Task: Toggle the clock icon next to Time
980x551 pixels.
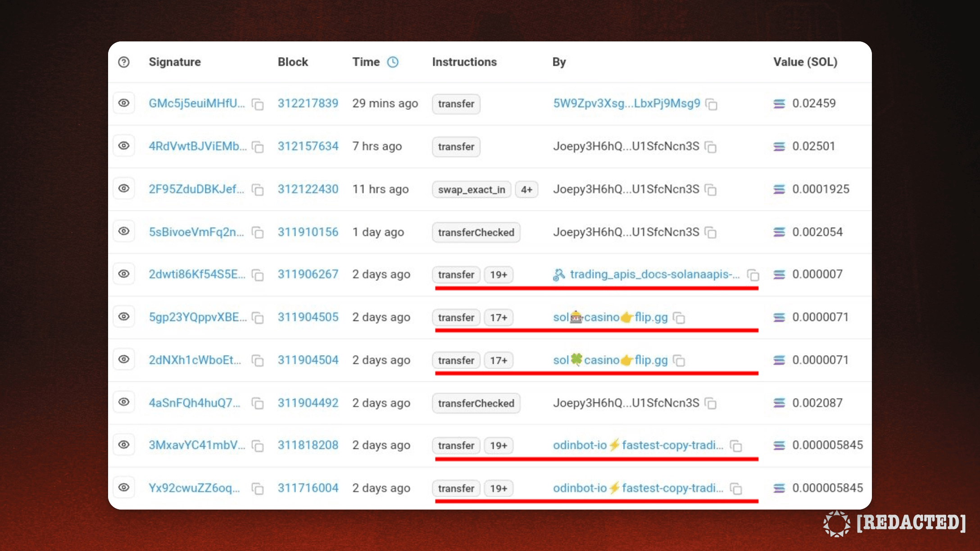Action: [x=393, y=62]
